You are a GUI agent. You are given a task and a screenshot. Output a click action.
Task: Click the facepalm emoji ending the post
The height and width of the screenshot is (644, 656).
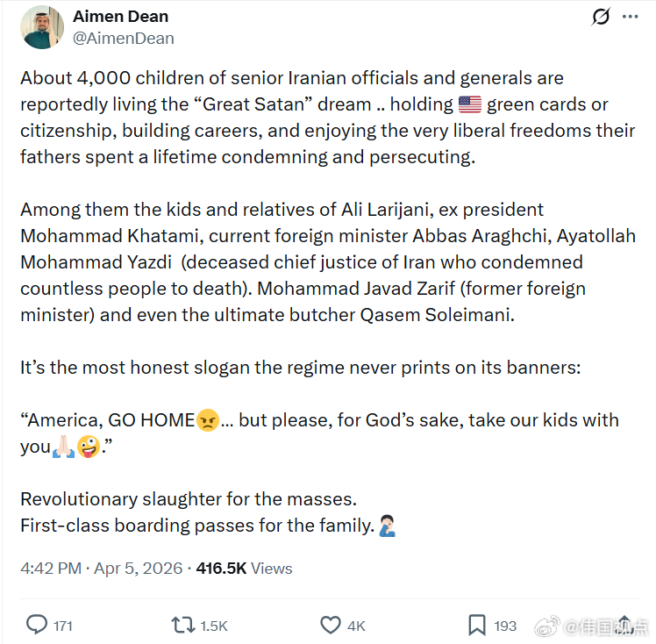[387, 526]
